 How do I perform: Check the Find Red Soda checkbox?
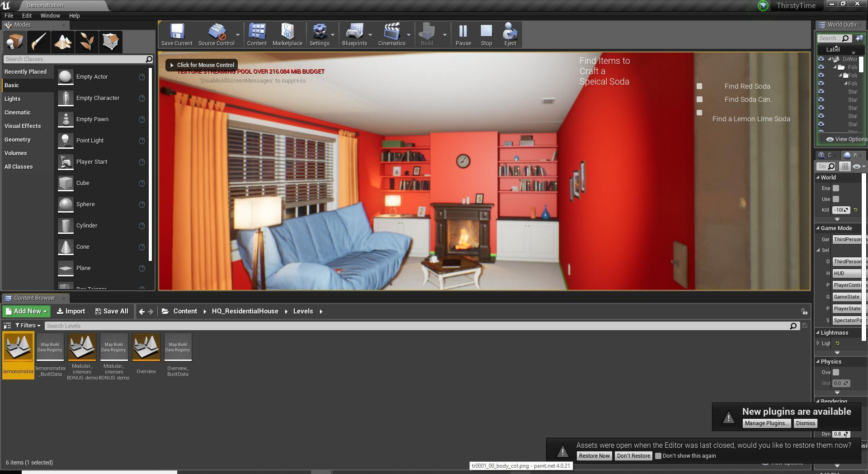coord(699,86)
